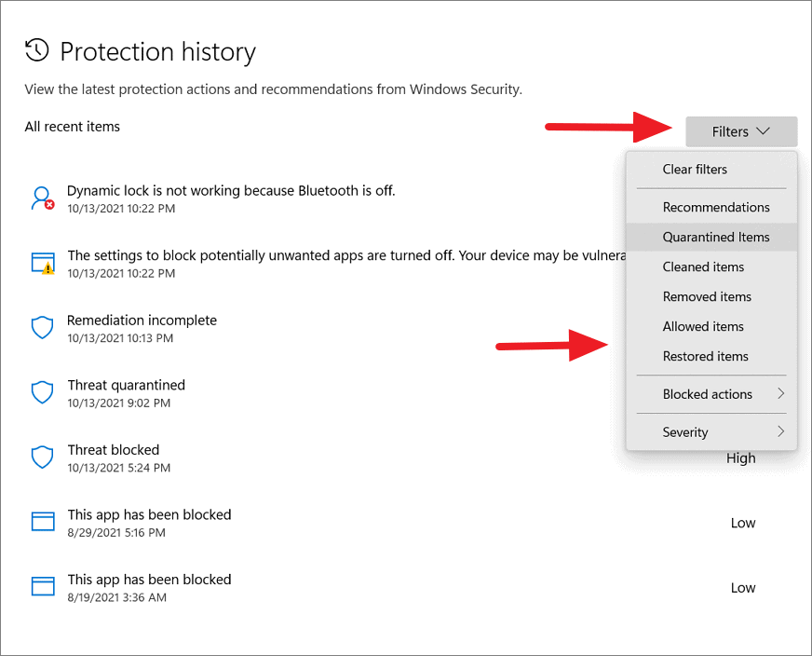Screen dimensions: 812x656
Task: Expand the Blocked actions submenu
Action: pyautogui.click(x=708, y=394)
